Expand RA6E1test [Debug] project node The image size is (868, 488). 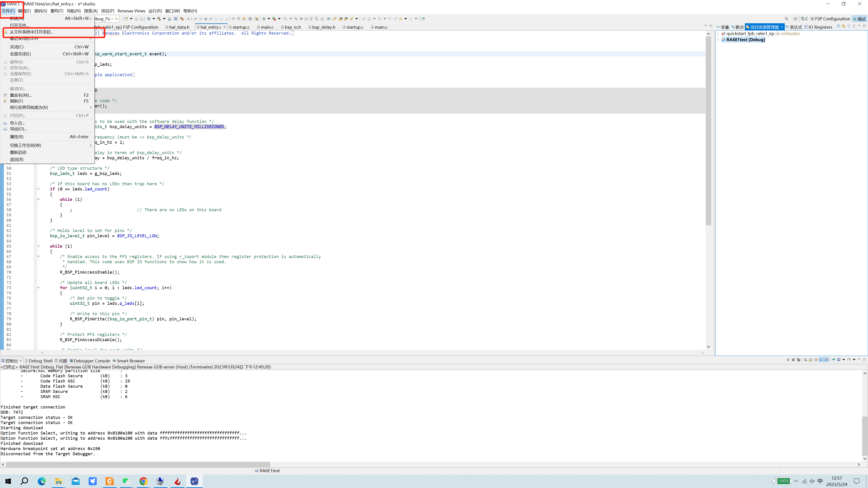pyautogui.click(x=718, y=40)
